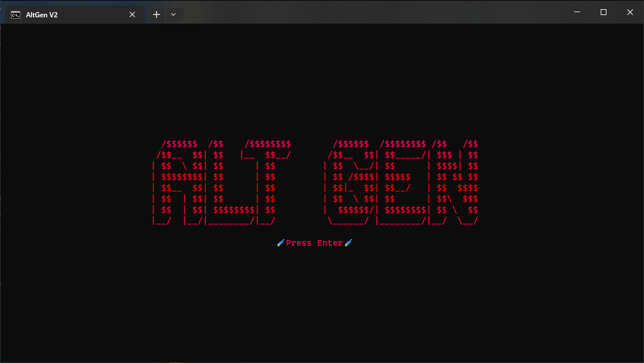Click the plus icon to open a new tab
This screenshot has height=363, width=644.
click(156, 14)
